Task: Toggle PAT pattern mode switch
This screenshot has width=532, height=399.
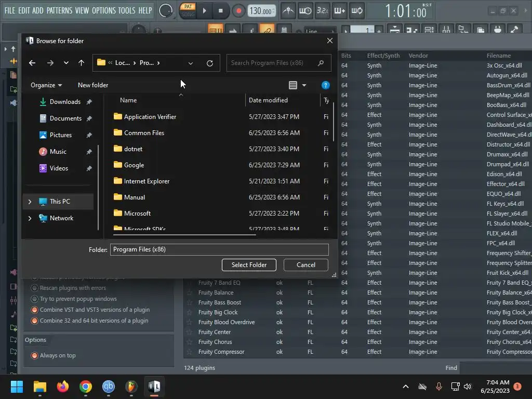Action: coord(188,6)
